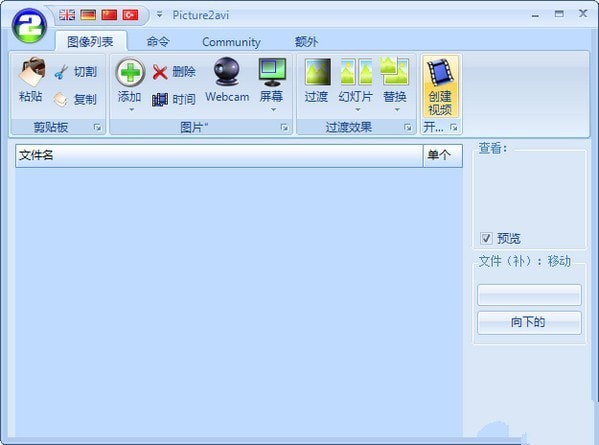Open the 替换 replace dropdown arrow

(x=397, y=110)
